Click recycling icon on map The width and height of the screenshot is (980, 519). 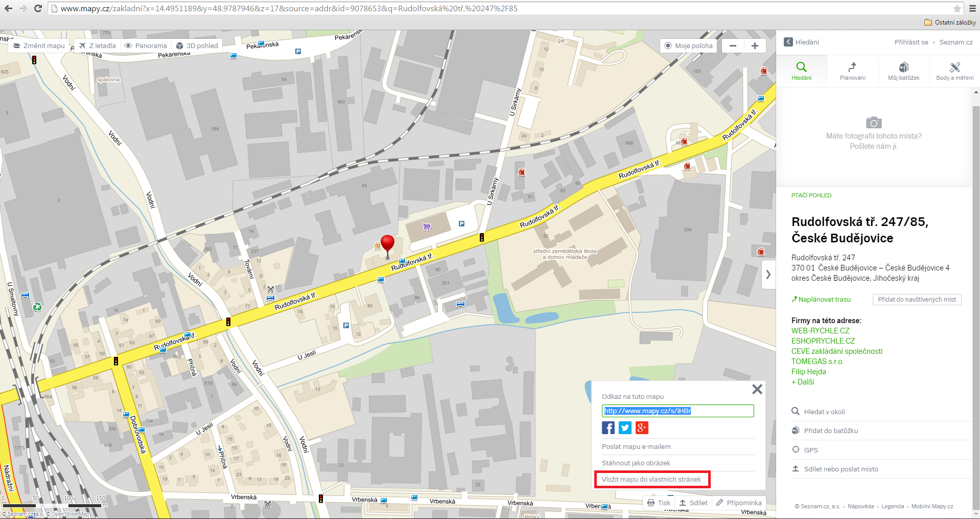tap(37, 307)
